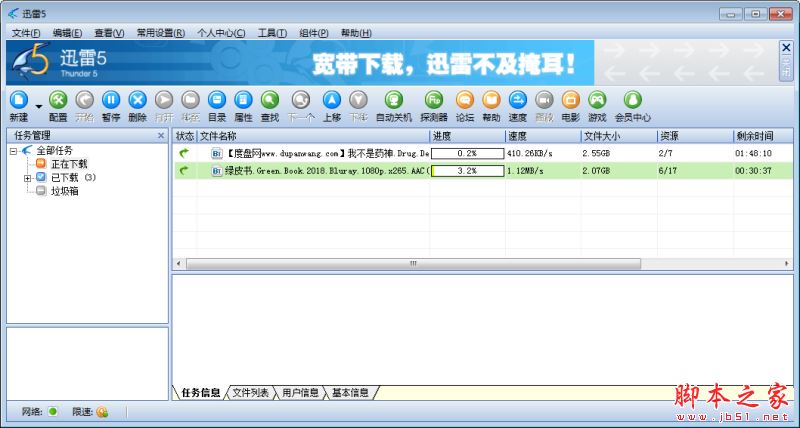Sort by the 文件大小 column header
The height and width of the screenshot is (428, 800).
click(x=619, y=136)
